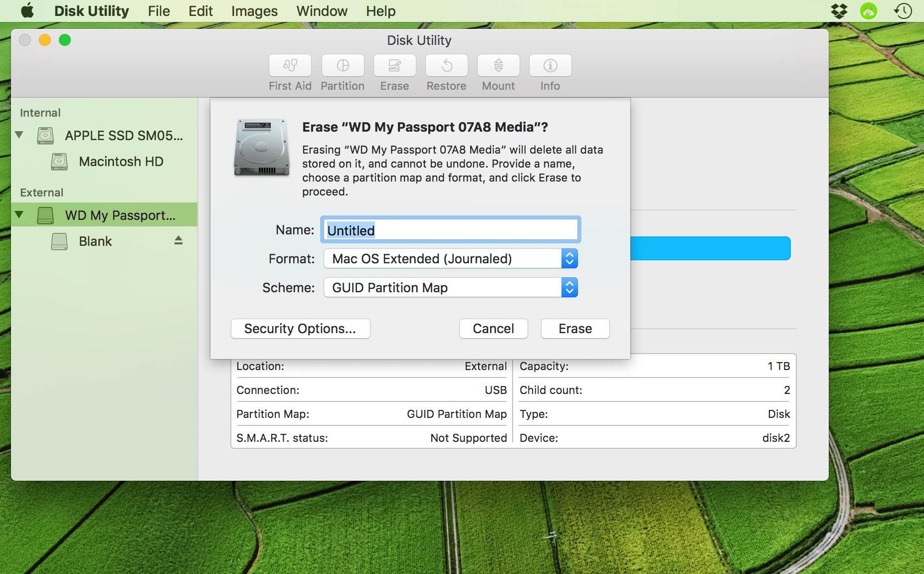Open the Dropbox menu bar icon
Screen dimensions: 924x574
pos(839,11)
